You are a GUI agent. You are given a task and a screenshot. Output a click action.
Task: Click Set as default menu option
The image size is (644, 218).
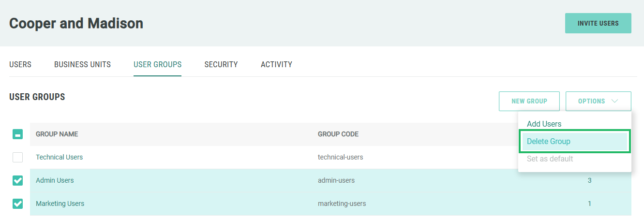(x=550, y=159)
